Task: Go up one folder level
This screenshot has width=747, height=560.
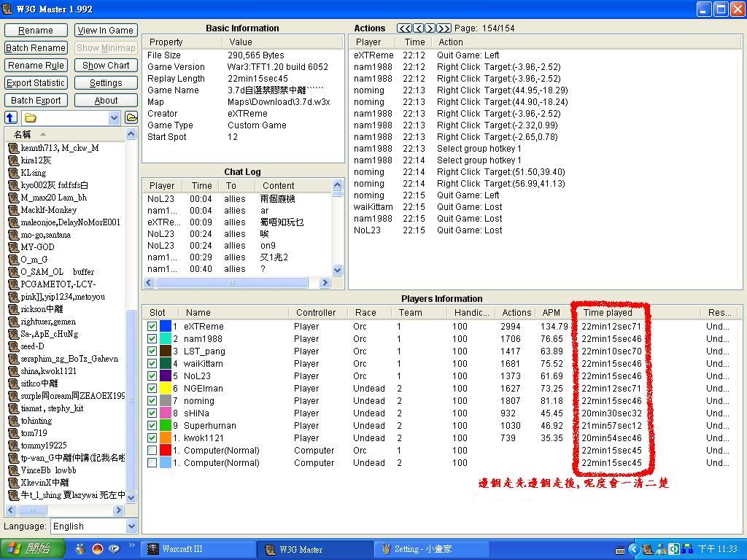Action: point(11,117)
